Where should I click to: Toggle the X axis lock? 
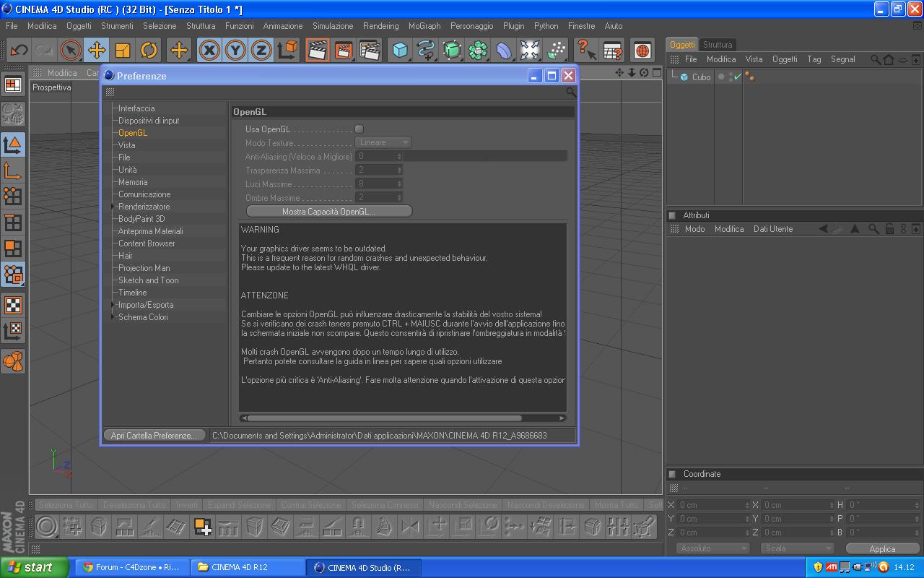pyautogui.click(x=209, y=50)
